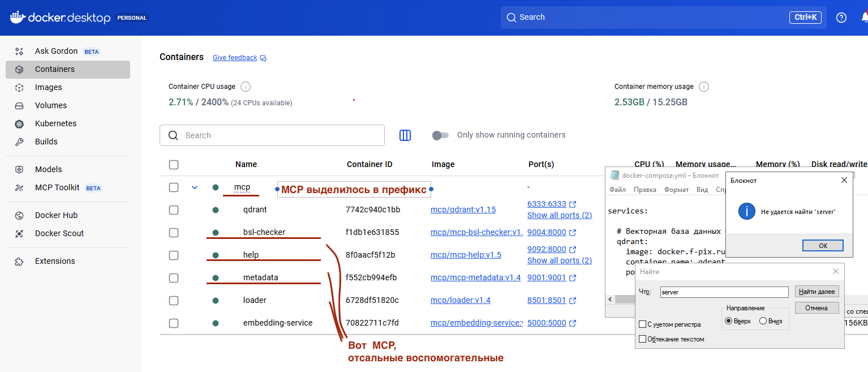
Task: Click container ID 7742c940c1bb
Action: click(373, 209)
